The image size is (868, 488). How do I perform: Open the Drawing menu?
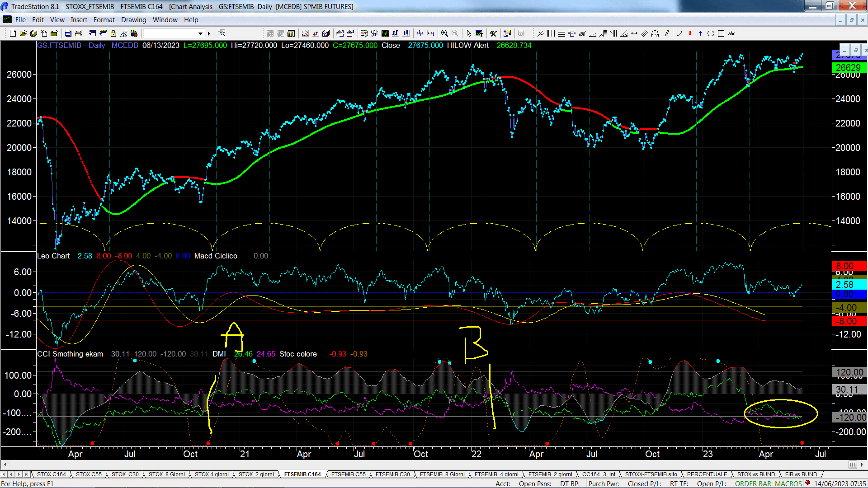(134, 20)
